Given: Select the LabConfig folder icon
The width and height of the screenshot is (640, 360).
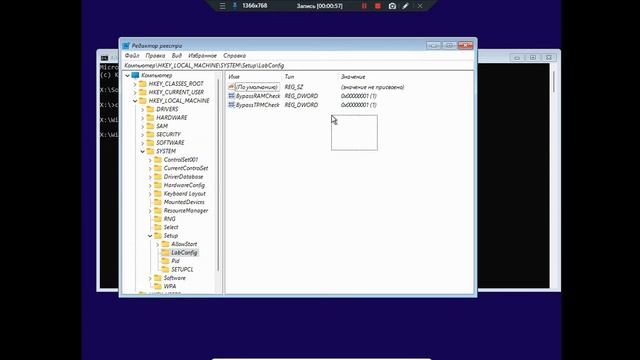Looking at the screenshot, I should click(165, 253).
